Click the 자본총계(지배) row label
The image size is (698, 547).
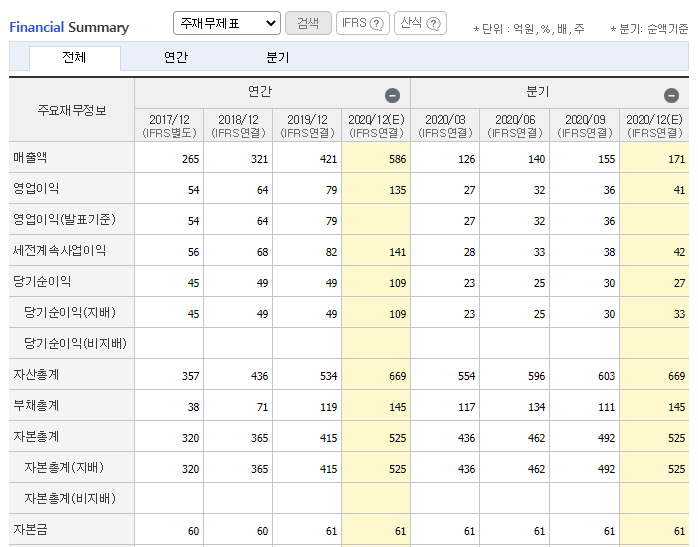64,468
